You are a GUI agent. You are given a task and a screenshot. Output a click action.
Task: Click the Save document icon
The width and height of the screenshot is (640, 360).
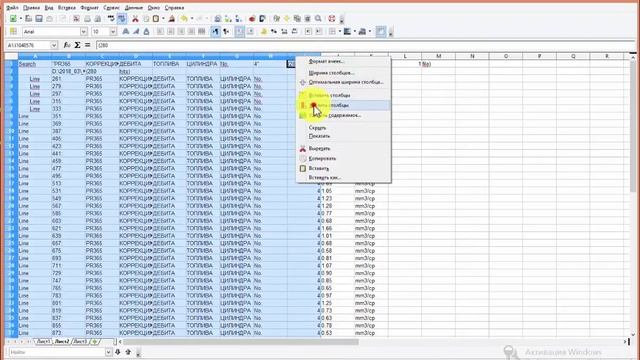39,19
